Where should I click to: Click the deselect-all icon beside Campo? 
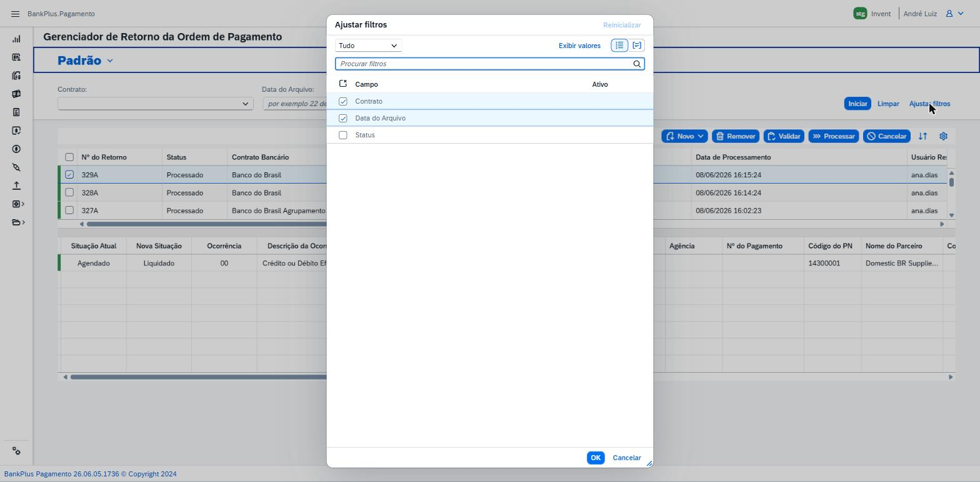coord(343,84)
